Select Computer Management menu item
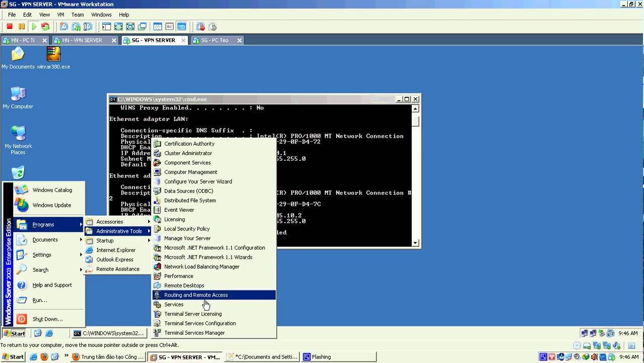 214,172
